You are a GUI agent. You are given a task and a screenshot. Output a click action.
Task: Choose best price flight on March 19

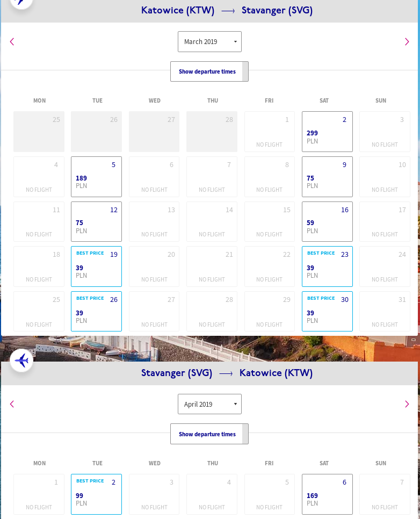coord(96,266)
